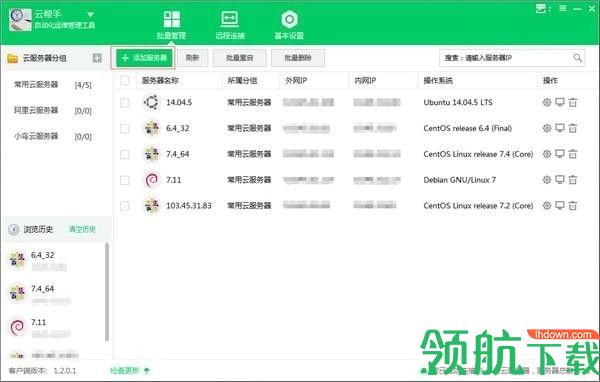Click the 所属分组 column header

(243, 80)
